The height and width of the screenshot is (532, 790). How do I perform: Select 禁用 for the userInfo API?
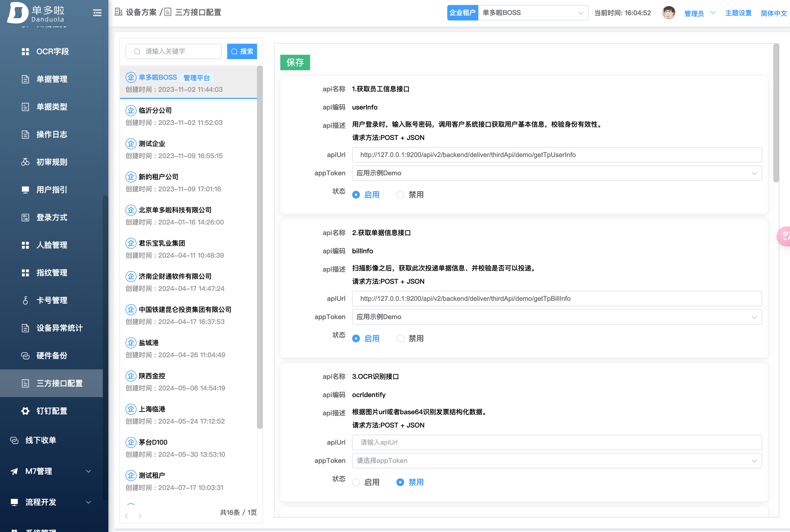coord(400,195)
